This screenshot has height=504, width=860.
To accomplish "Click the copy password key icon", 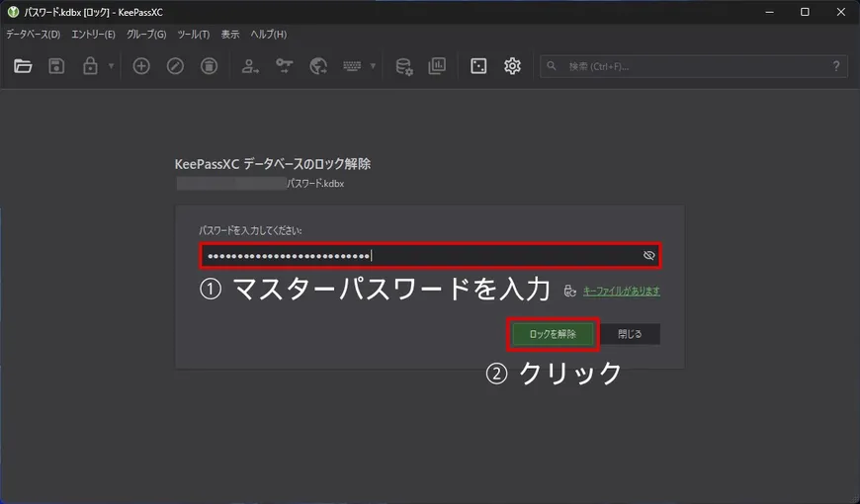I will [284, 66].
